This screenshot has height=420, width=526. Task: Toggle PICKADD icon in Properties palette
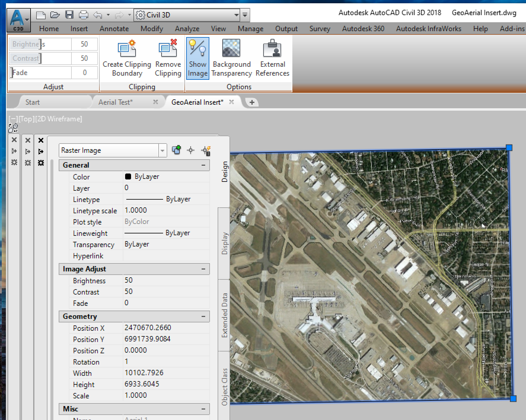coord(176,150)
